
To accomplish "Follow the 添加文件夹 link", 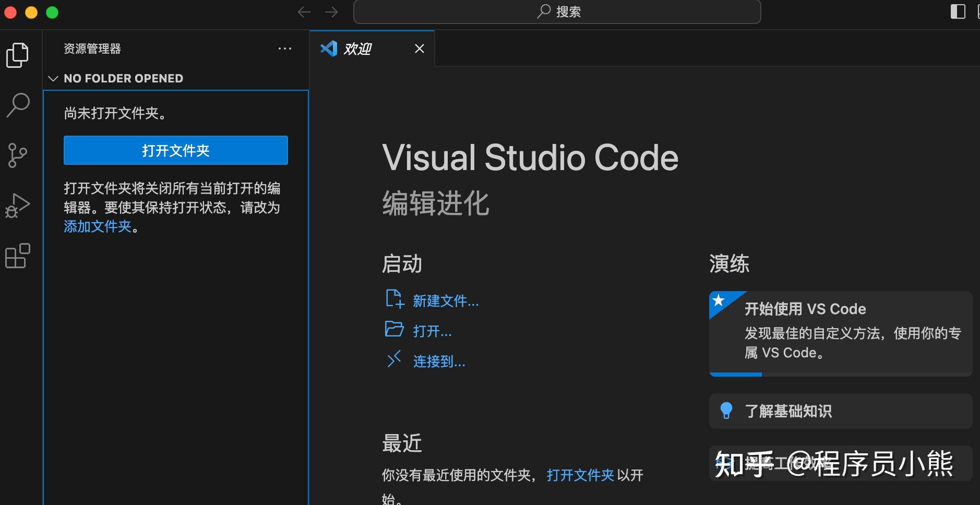I will (x=97, y=227).
